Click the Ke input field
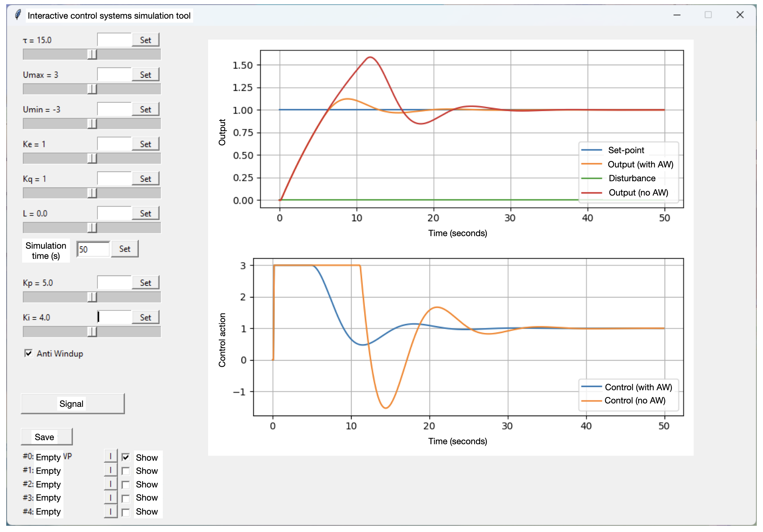Image resolution: width=763 pixels, height=532 pixels. pyautogui.click(x=115, y=144)
